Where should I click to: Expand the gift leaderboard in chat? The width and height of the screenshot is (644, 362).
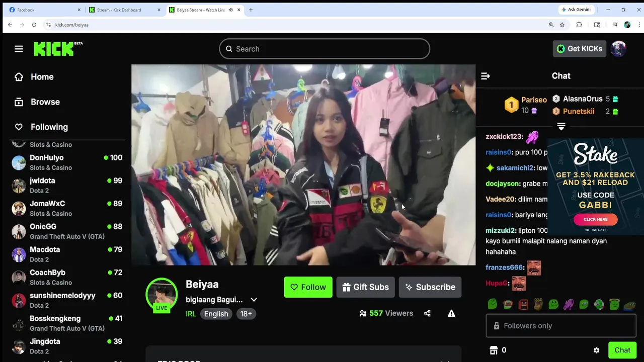tap(561, 126)
